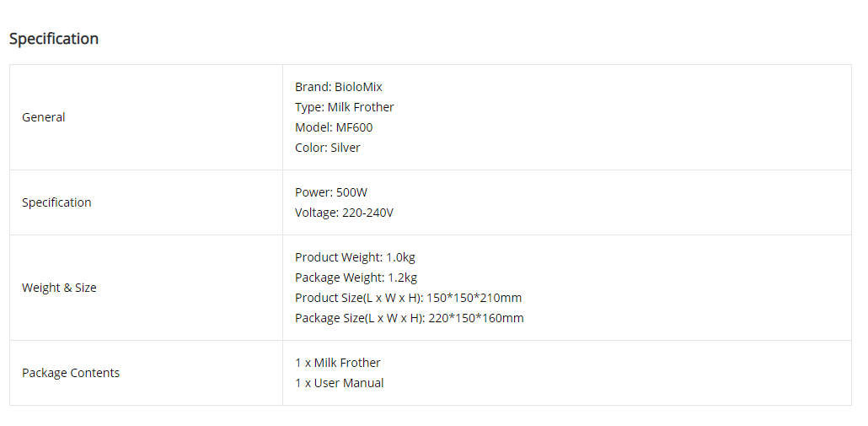Click the 1 x User Manual text
868x426 pixels.
coord(340,383)
